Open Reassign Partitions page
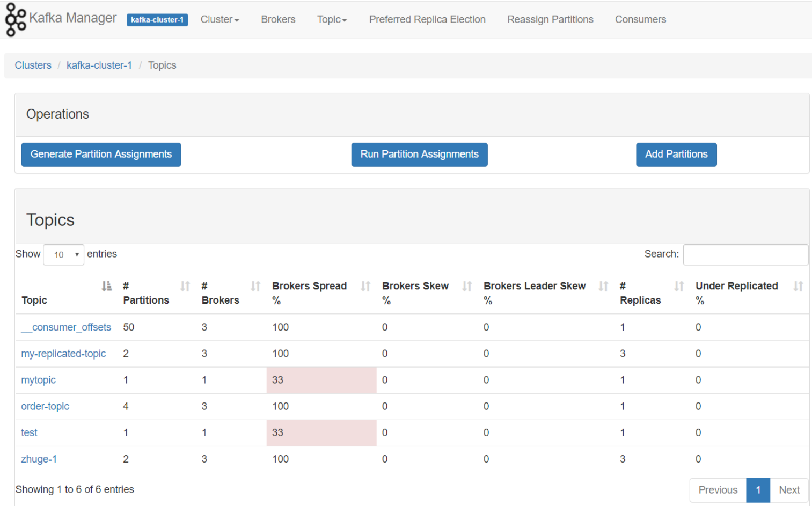 click(x=550, y=19)
